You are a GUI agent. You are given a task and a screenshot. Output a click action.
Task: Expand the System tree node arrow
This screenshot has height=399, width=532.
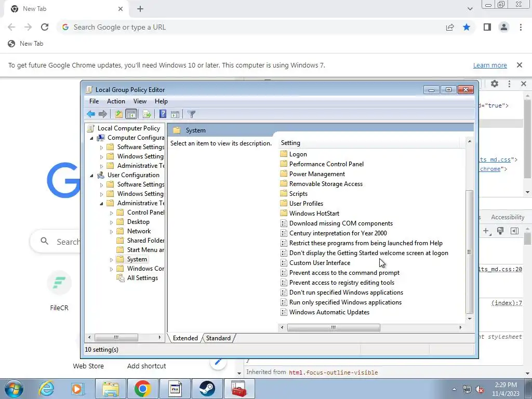click(111, 260)
